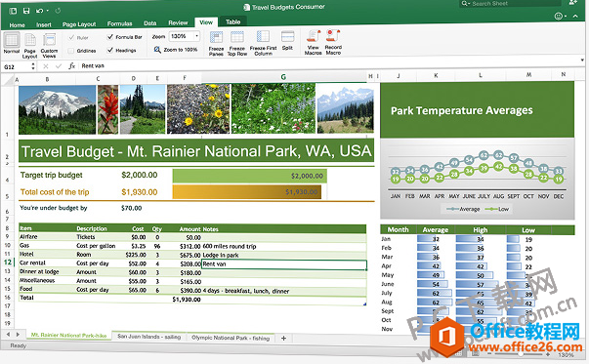The image size is (589, 364).
Task: Toggle the Gridlines checkbox
Action: click(71, 51)
